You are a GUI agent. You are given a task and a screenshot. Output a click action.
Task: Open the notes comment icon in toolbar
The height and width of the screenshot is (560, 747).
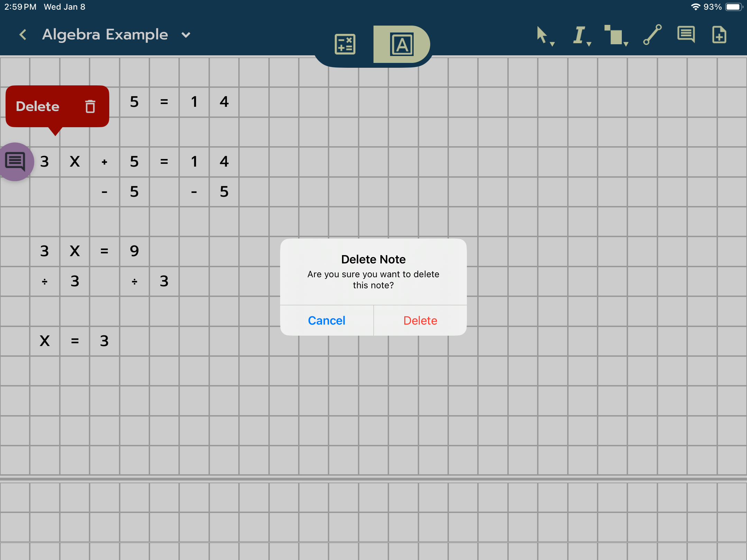686,35
